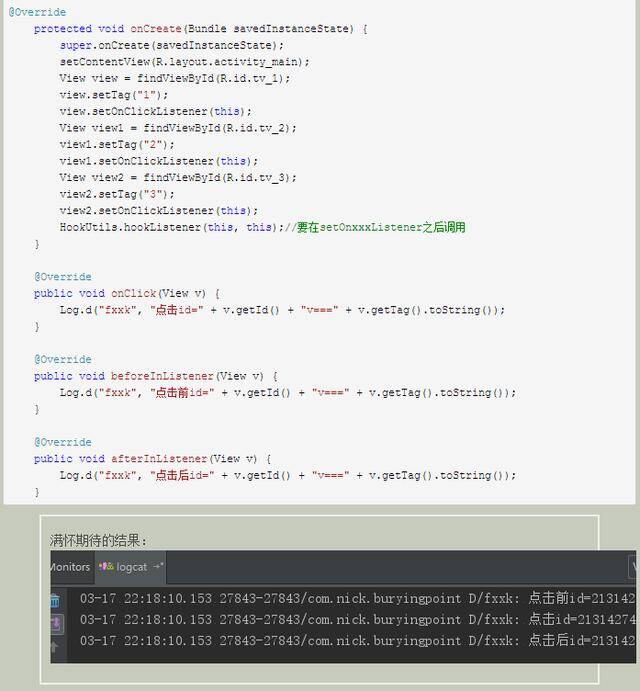Screen dimensions: 640x691
Task: Click the pin icon beside the logcat tab
Action: click(158, 566)
